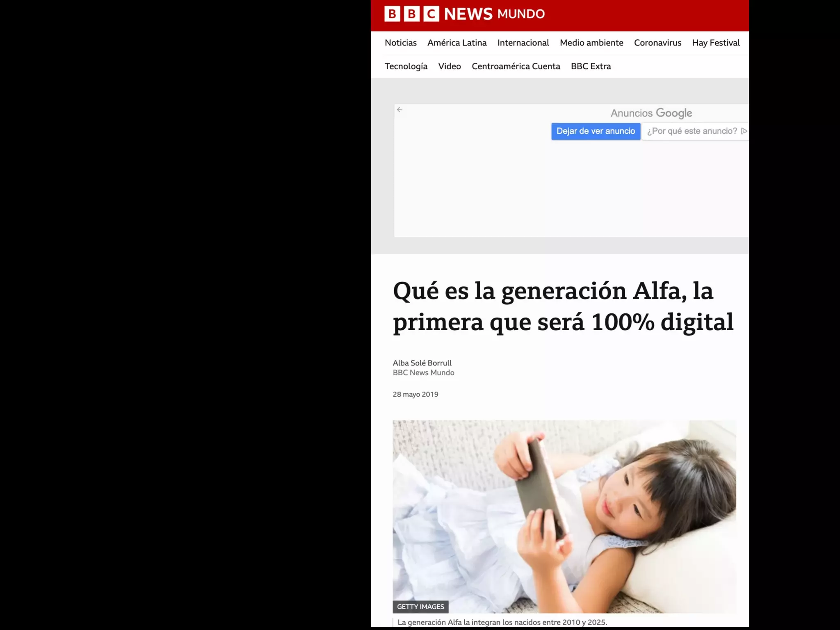Go to the Internacional section

[x=523, y=43]
